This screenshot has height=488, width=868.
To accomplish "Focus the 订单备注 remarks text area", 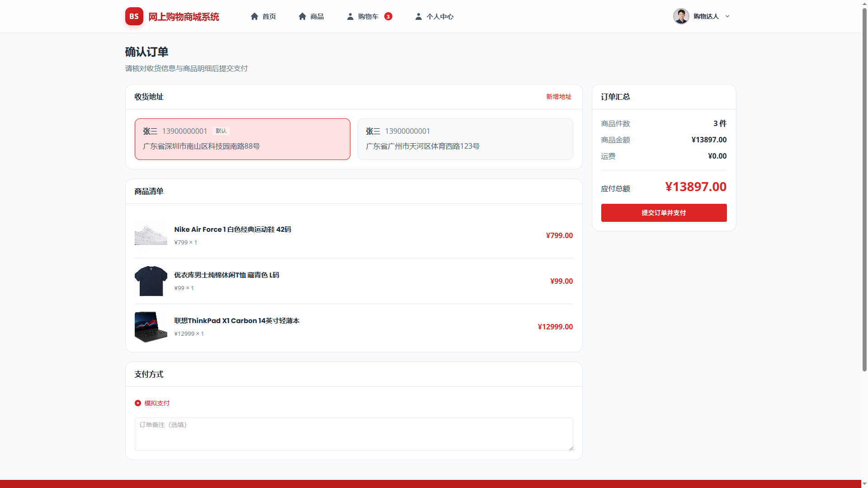I will 354,434.
